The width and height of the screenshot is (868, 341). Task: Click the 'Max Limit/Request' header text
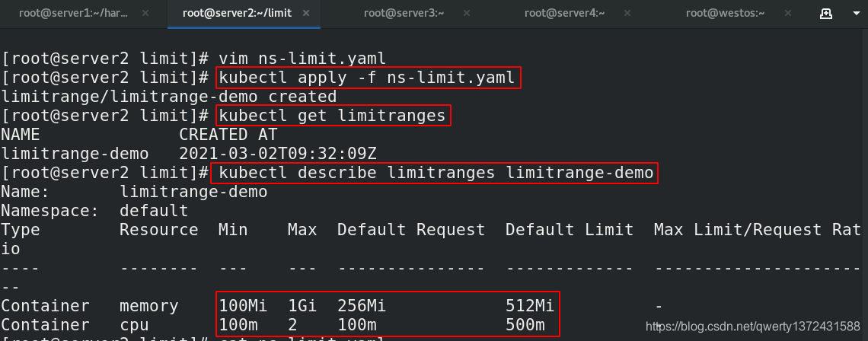737,230
